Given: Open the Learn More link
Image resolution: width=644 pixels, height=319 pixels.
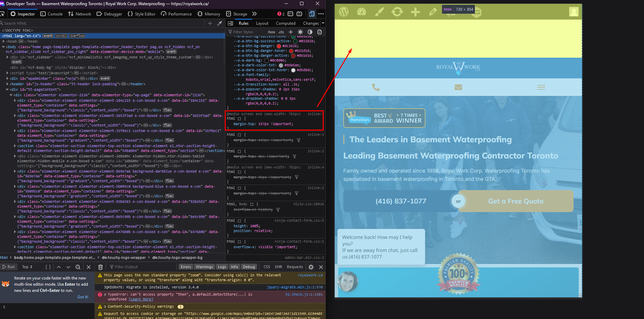Looking at the screenshot, I should [x=141, y=299].
